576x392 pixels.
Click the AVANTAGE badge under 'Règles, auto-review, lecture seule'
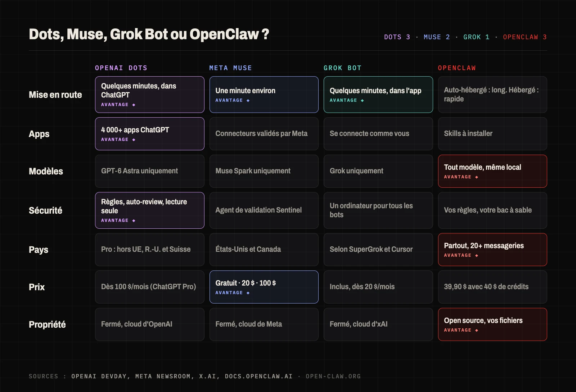[x=118, y=220]
